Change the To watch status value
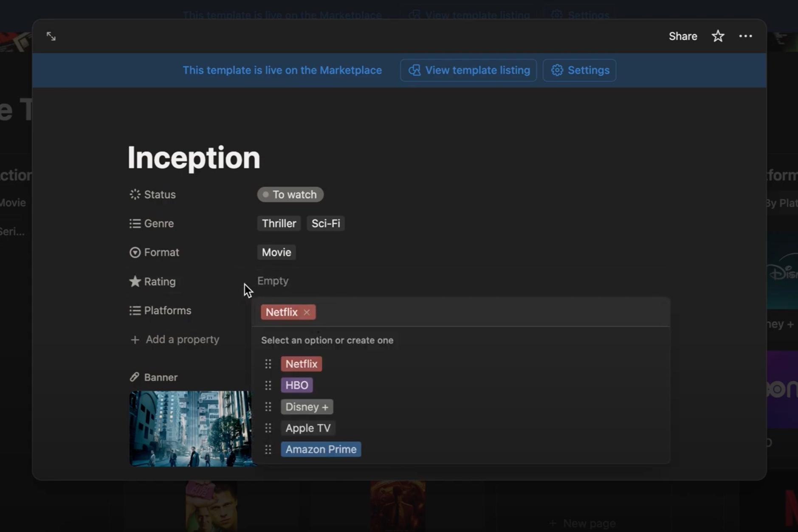 290,194
